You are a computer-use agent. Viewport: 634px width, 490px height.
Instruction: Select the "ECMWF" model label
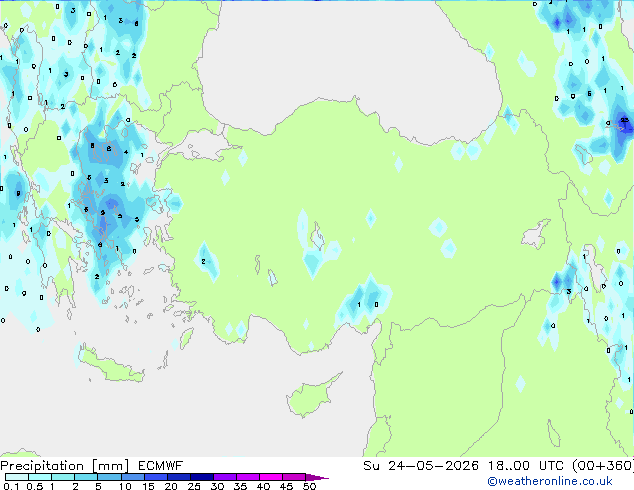[x=160, y=466]
